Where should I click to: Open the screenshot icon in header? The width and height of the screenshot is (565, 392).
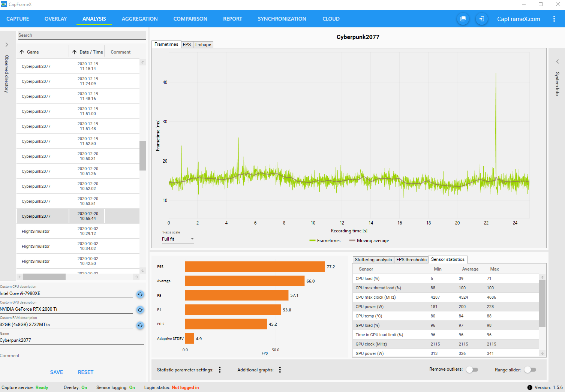463,19
